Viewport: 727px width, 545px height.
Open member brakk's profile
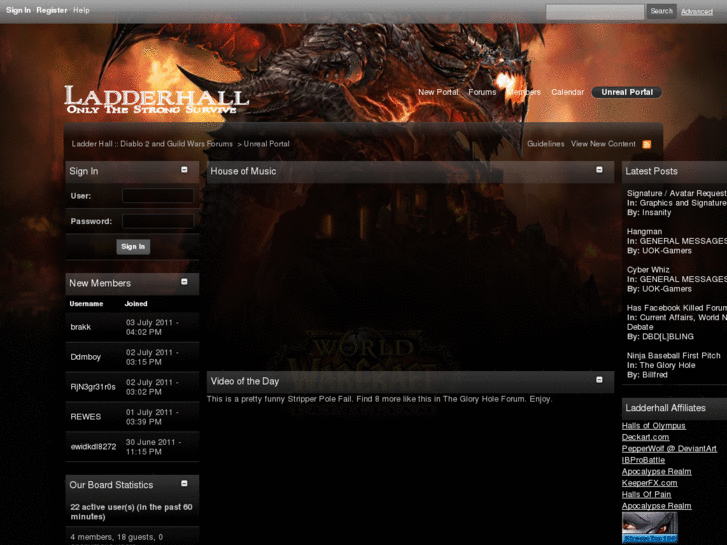81,327
